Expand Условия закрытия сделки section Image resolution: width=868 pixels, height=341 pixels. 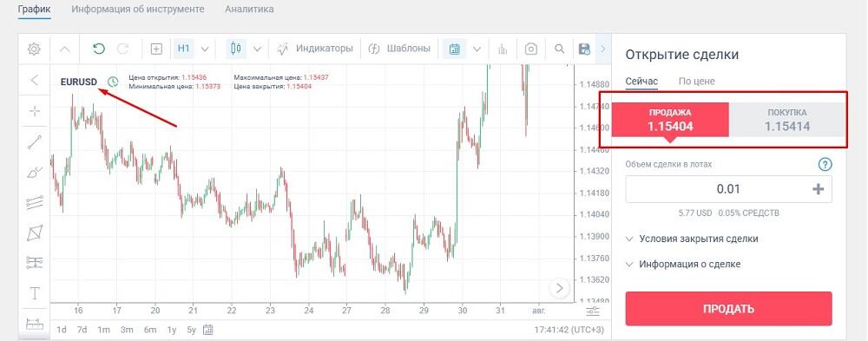692,239
